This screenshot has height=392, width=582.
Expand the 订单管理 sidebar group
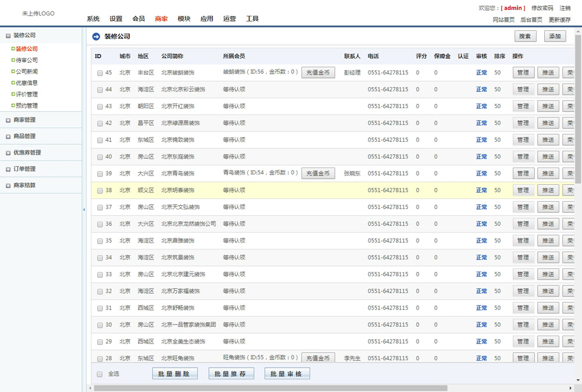tap(8, 169)
